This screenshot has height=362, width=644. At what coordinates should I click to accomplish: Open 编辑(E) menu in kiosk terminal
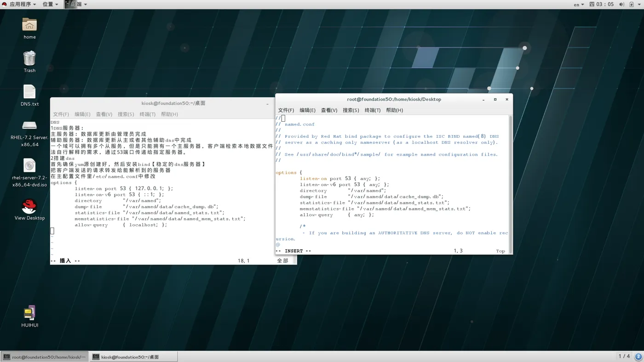(x=82, y=114)
